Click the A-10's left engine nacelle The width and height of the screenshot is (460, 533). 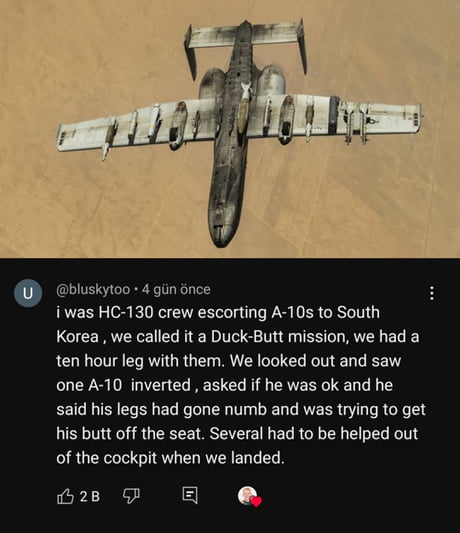pyautogui.click(x=211, y=83)
